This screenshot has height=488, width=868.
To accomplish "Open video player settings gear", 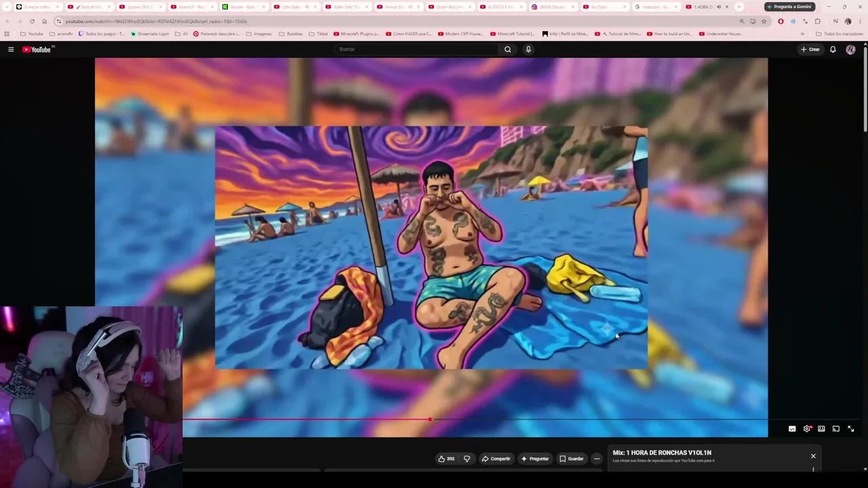I will point(807,428).
